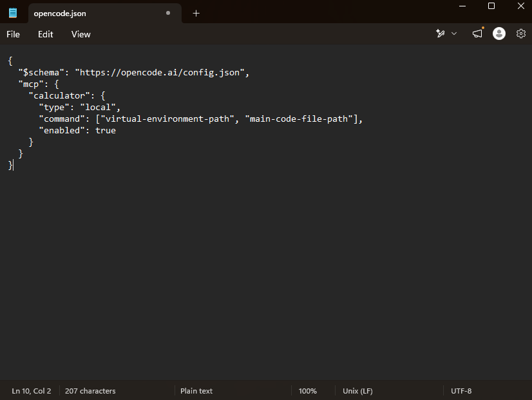Screen dimensions: 532x400
Task: Click the "$schema" line in the editor
Action: [x=134, y=73]
